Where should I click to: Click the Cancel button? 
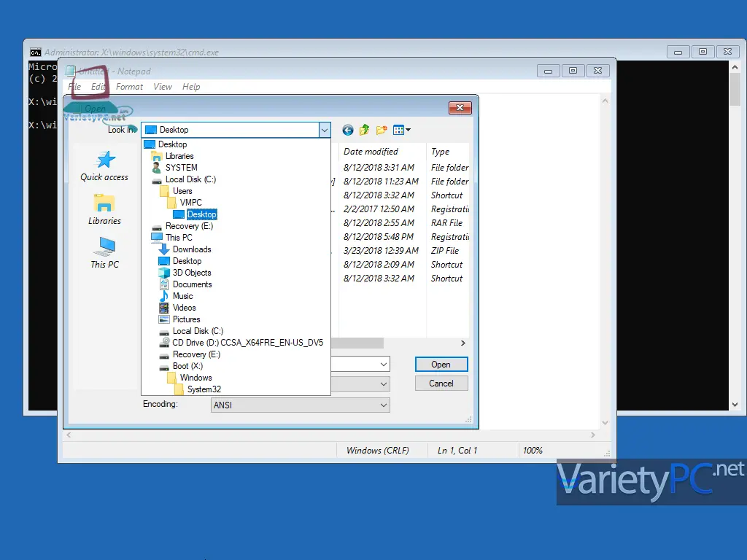[441, 384]
